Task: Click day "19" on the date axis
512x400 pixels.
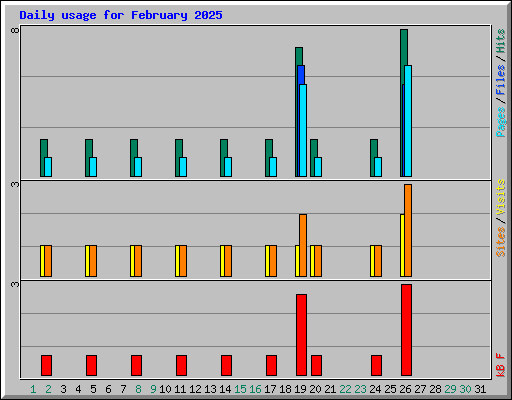Action: 300,389
